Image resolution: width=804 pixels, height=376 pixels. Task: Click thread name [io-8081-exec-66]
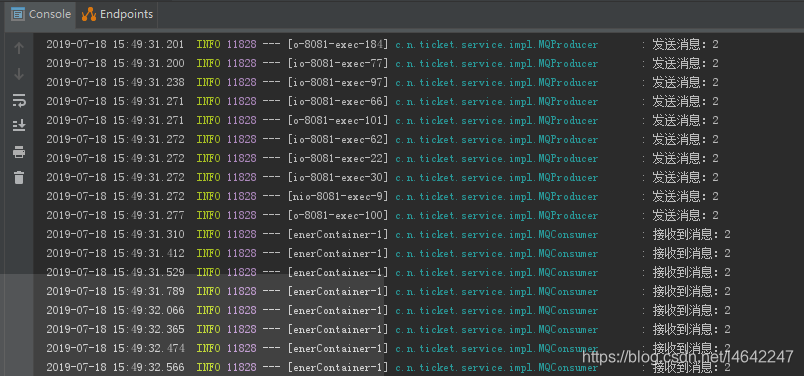[x=338, y=102]
